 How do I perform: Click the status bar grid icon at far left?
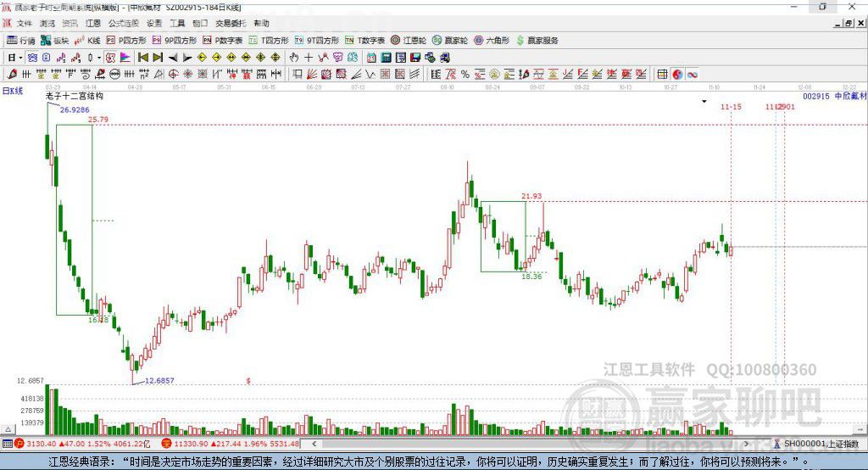[7, 444]
